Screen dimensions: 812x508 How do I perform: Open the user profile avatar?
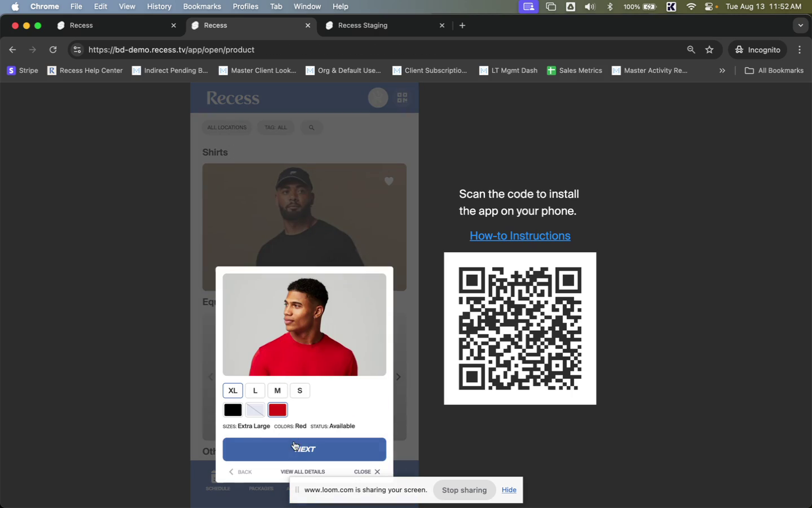(x=378, y=98)
